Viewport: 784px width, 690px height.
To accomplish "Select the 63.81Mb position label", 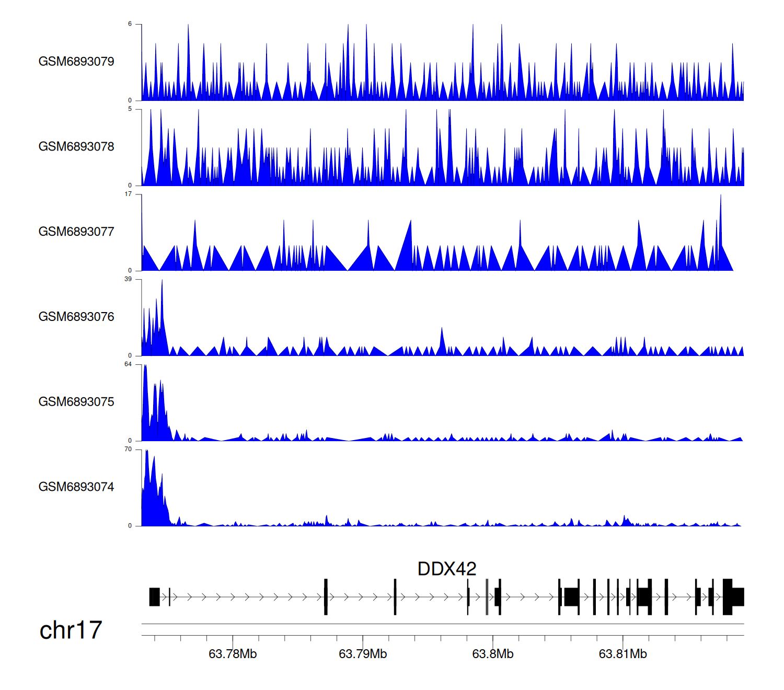I will (x=622, y=654).
